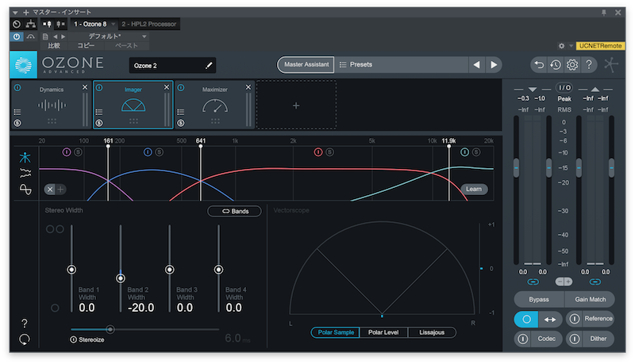The image size is (635, 364).
Task: Solo the blue band 2
Action: coord(160,152)
